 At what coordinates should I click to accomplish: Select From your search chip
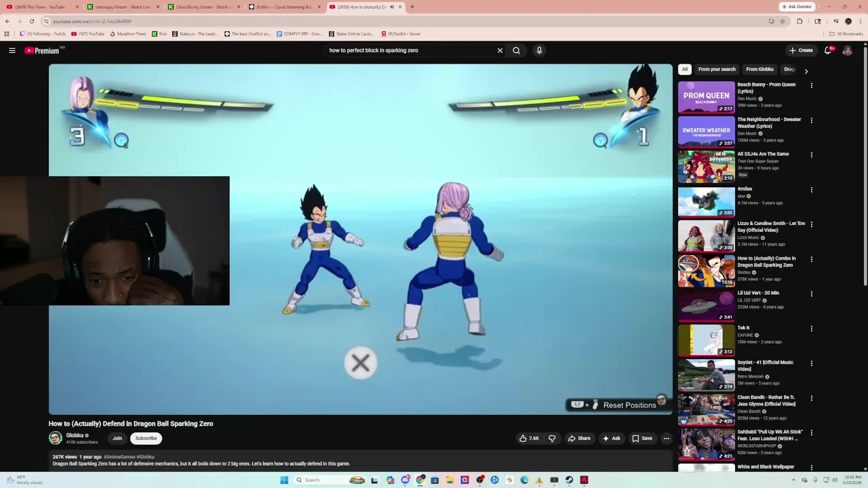[717, 69]
